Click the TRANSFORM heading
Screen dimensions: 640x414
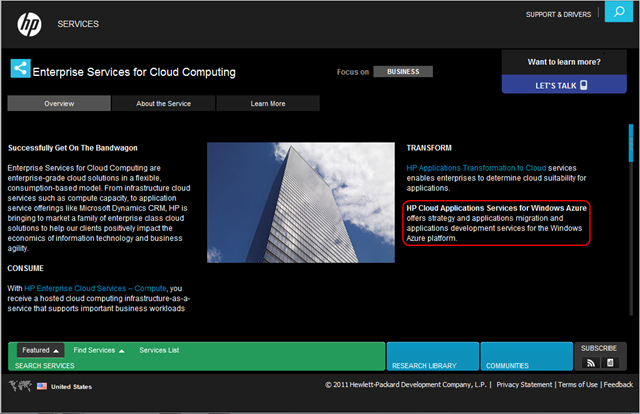[x=429, y=148]
